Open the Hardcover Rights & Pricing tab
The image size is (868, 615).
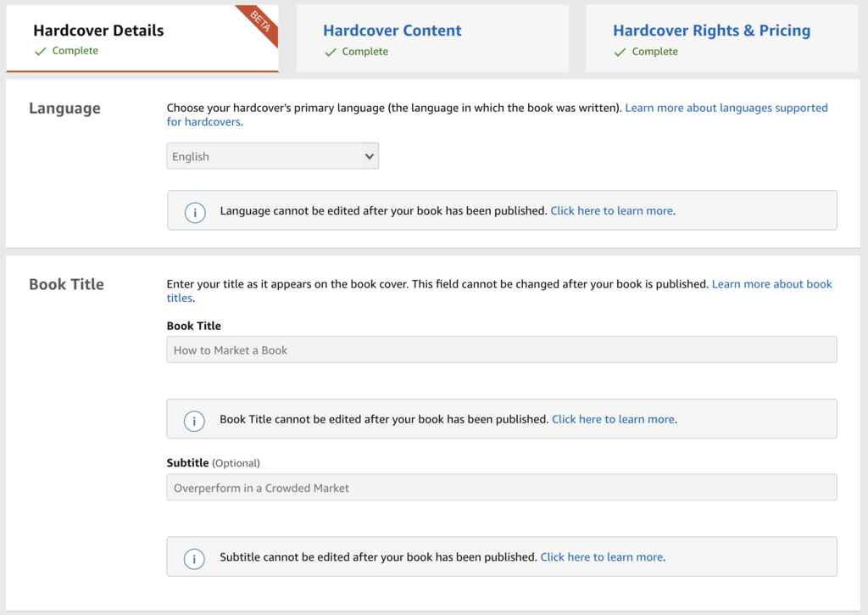[711, 31]
